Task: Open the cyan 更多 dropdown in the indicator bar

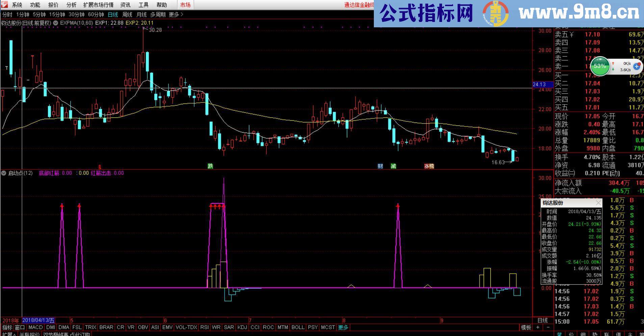Action: [343, 327]
